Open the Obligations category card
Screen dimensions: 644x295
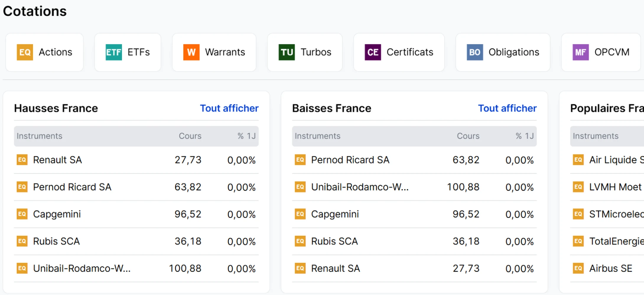tap(503, 52)
